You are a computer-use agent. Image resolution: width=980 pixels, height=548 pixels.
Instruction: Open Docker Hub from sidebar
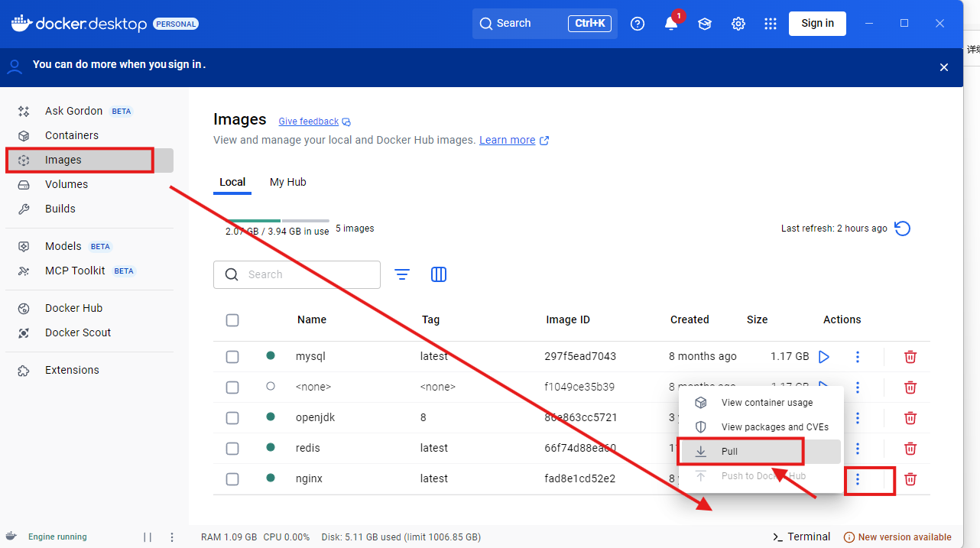click(89, 308)
